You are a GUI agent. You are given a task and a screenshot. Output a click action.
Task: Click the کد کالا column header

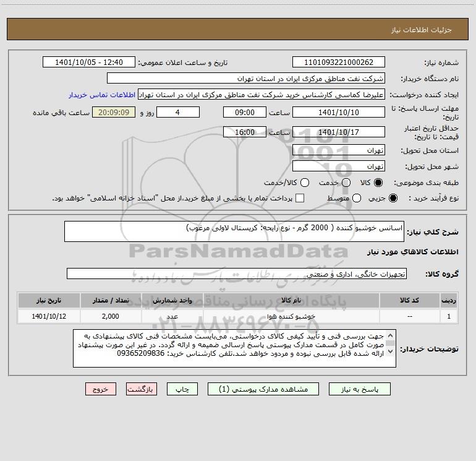pos(409,300)
